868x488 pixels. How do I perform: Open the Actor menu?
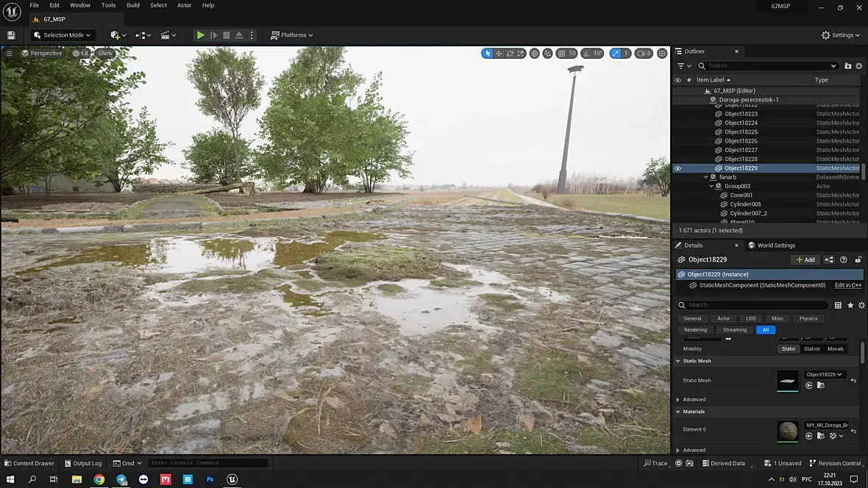pyautogui.click(x=184, y=5)
